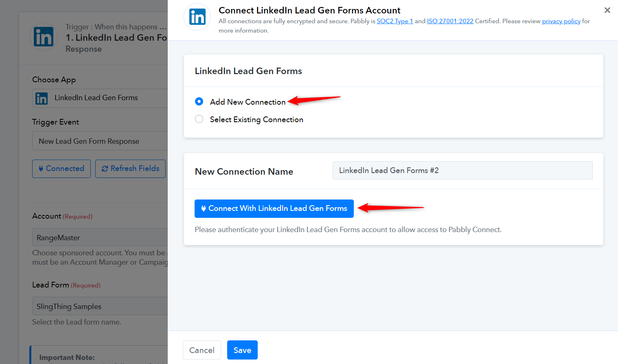Click the 'Choose sponsored account' help text
Image resolution: width=618 pixels, height=364 pixels.
pyautogui.click(x=100, y=257)
